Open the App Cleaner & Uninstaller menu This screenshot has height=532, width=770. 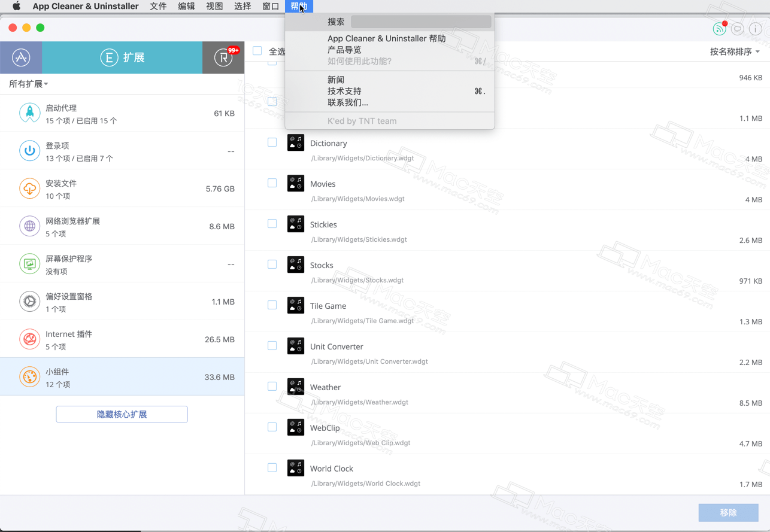coord(86,6)
